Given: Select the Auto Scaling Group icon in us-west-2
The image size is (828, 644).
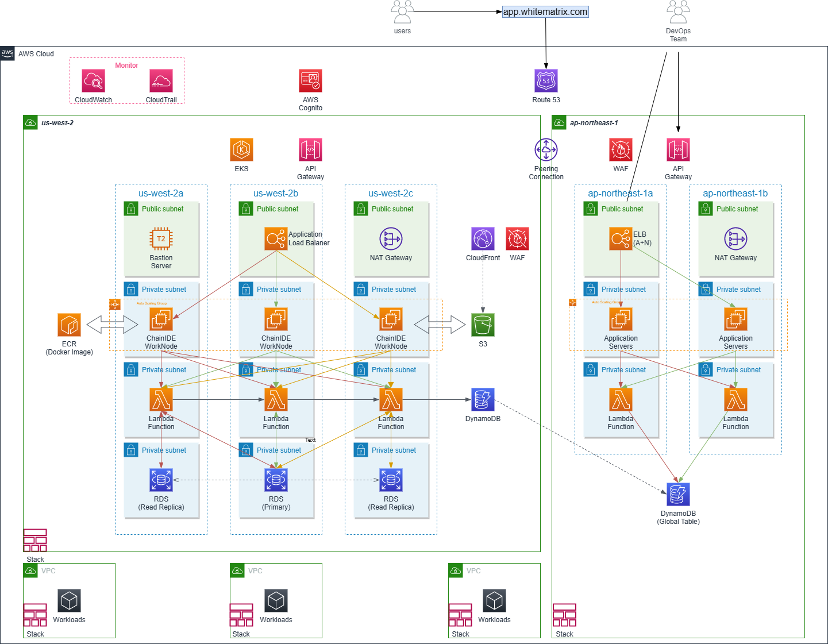Looking at the screenshot, I should 115,304.
